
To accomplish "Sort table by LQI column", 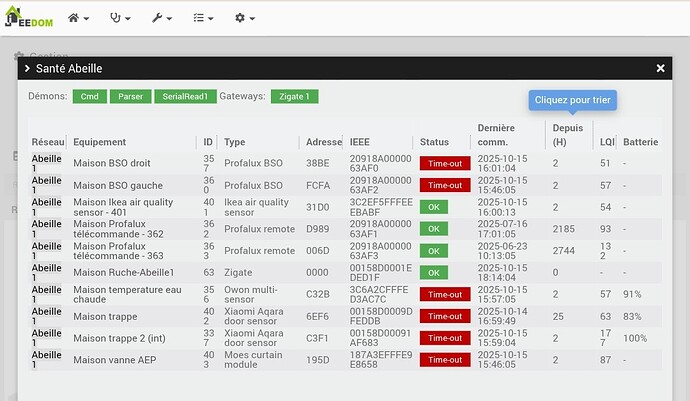I will click(x=607, y=142).
